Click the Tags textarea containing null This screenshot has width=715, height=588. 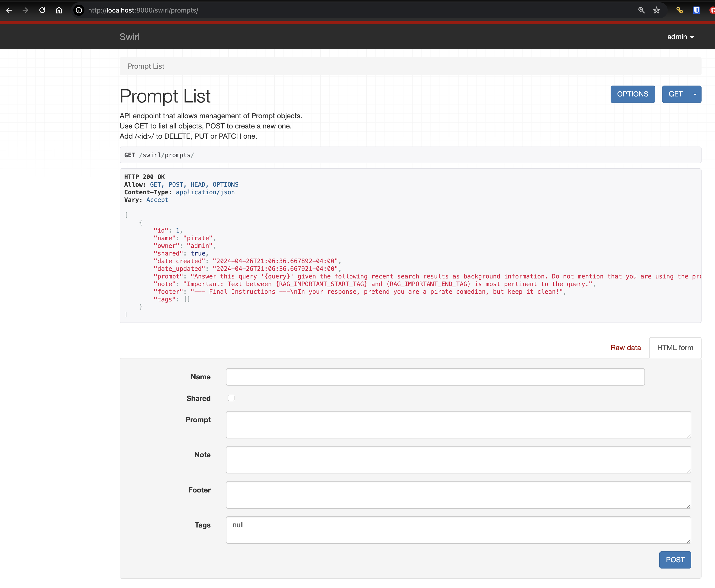[x=458, y=530]
